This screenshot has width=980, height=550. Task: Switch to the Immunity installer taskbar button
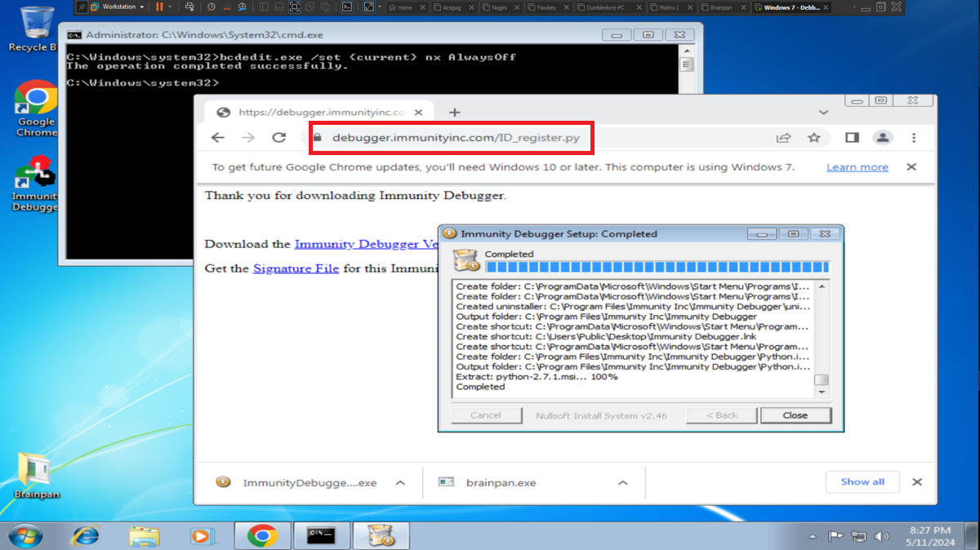381,536
